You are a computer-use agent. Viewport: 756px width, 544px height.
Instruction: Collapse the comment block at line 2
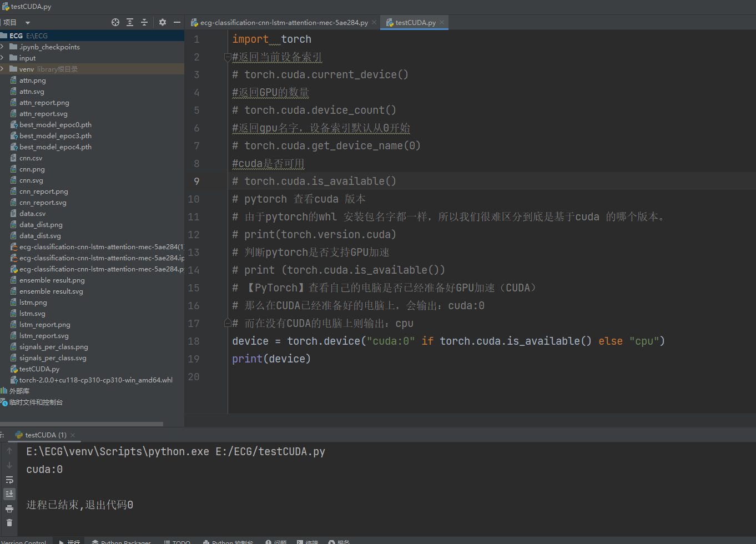[x=228, y=57]
